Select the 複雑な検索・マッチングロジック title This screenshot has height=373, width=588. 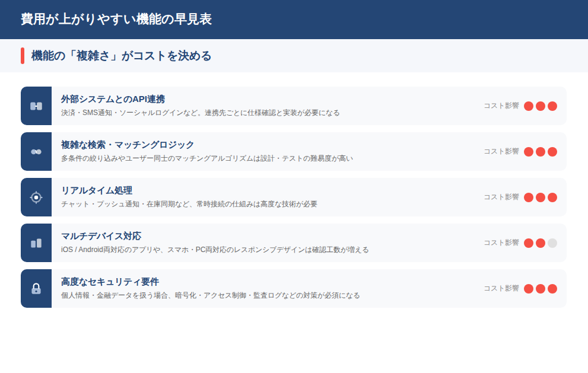[128, 145]
